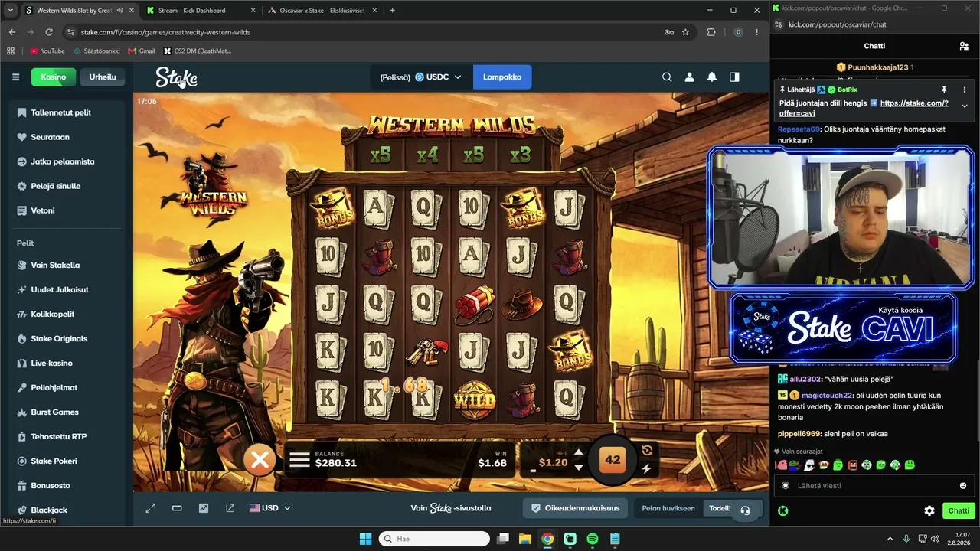
Task: Open Vetoni in sidebar
Action: [67, 210]
